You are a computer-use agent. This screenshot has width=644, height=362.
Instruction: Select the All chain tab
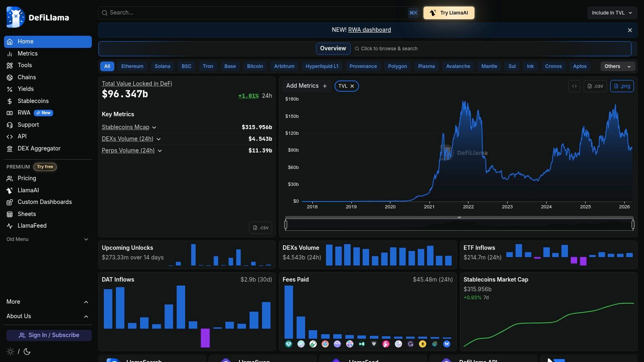pyautogui.click(x=107, y=66)
